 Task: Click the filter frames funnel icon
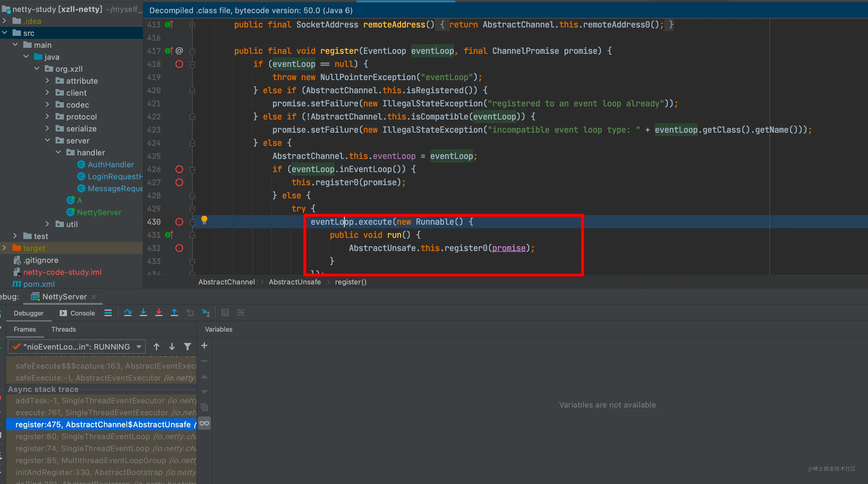[187, 347]
